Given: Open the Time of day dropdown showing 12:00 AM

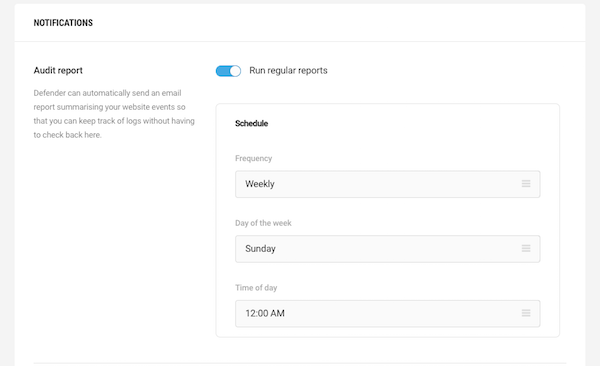Looking at the screenshot, I should pyautogui.click(x=388, y=314).
